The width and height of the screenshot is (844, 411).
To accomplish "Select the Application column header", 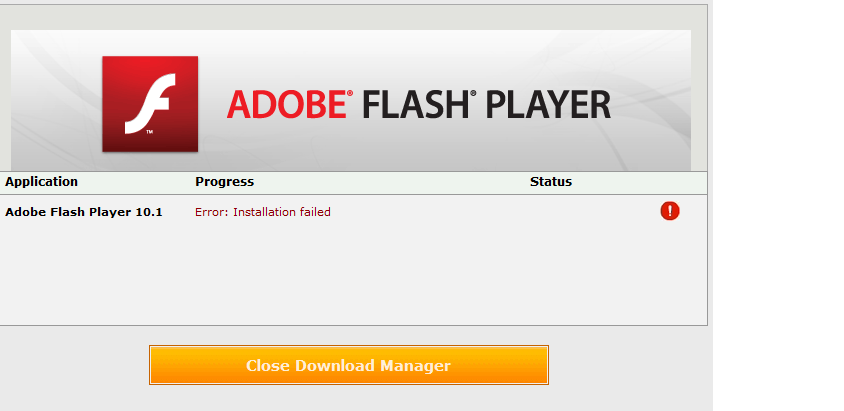I will [41, 182].
